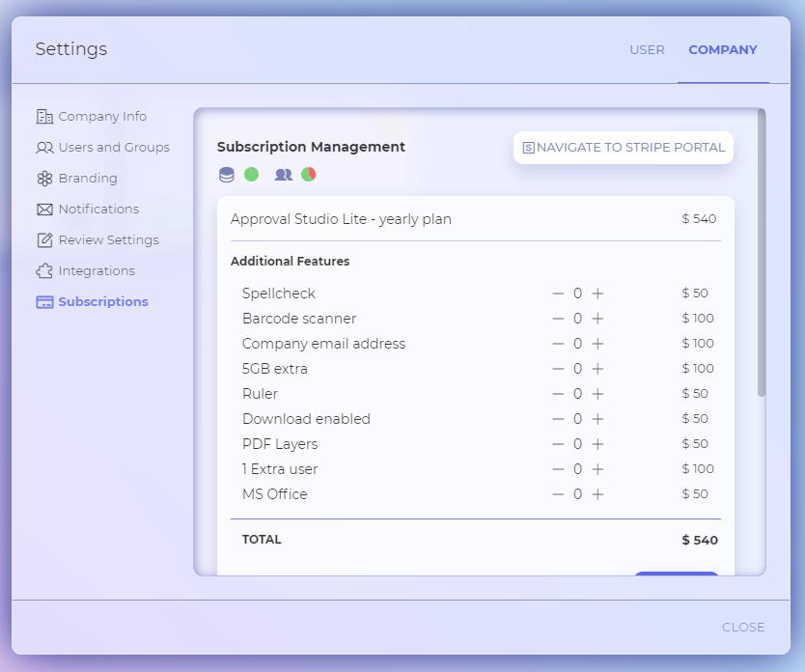
Task: Increase PDF Layers quantity
Action: click(597, 444)
